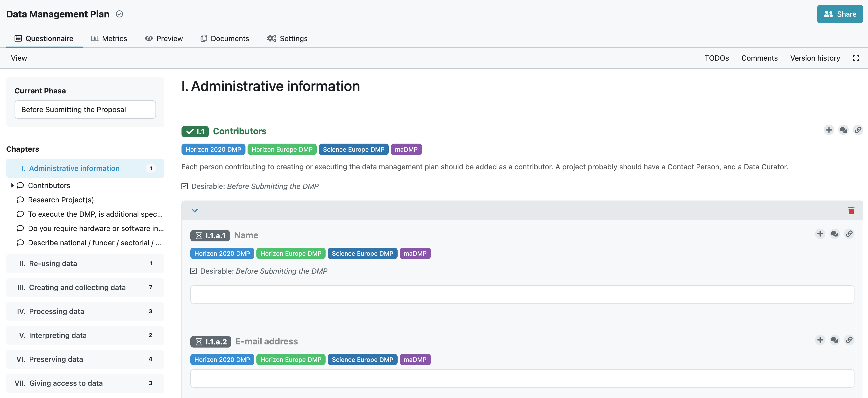The image size is (868, 398).
Task: Click the comment icon on I.1.a.1
Action: coord(835,234)
